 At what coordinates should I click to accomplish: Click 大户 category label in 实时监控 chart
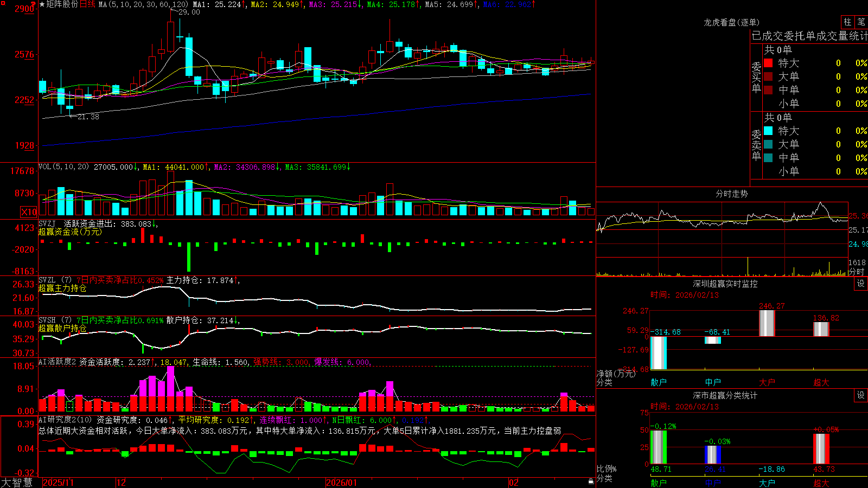[767, 382]
